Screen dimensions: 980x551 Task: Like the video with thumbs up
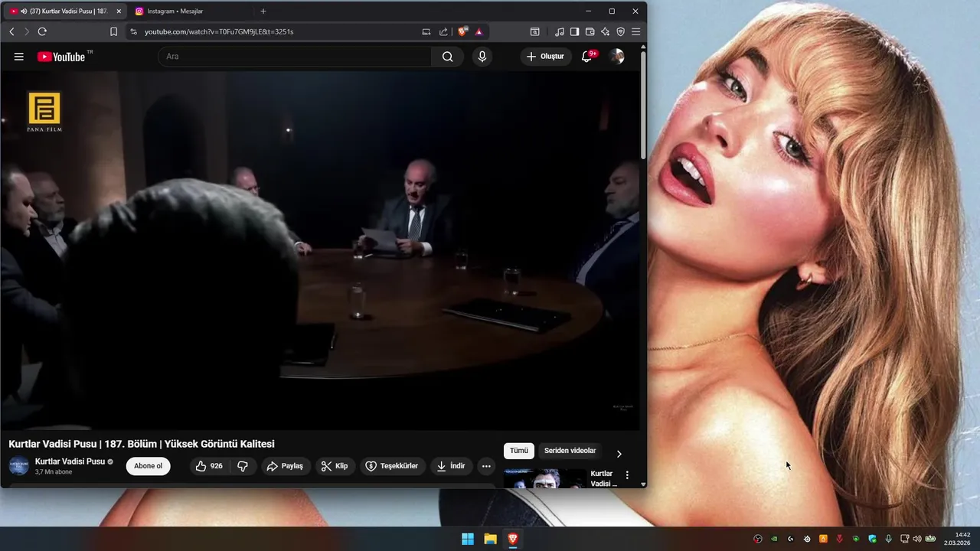click(x=210, y=466)
